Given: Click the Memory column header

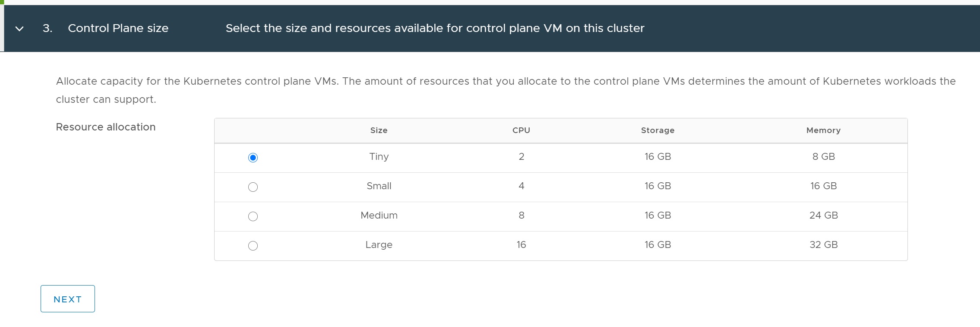Looking at the screenshot, I should [x=823, y=130].
